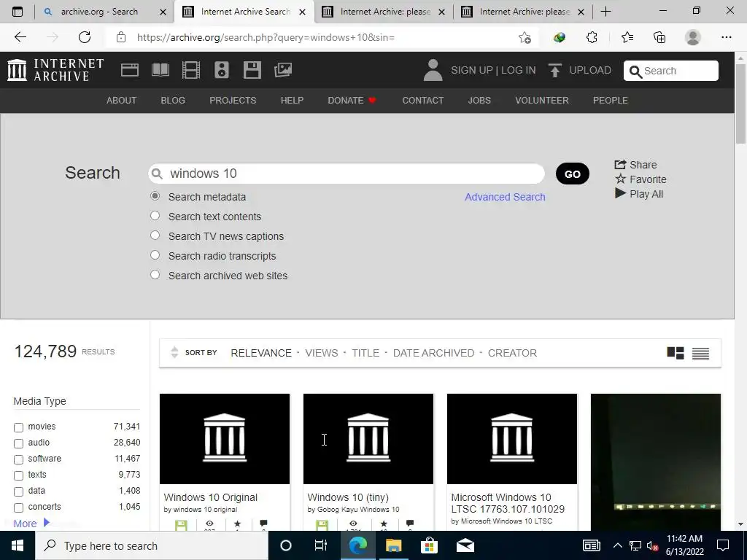Open the Texts book icon in header

pos(160,70)
